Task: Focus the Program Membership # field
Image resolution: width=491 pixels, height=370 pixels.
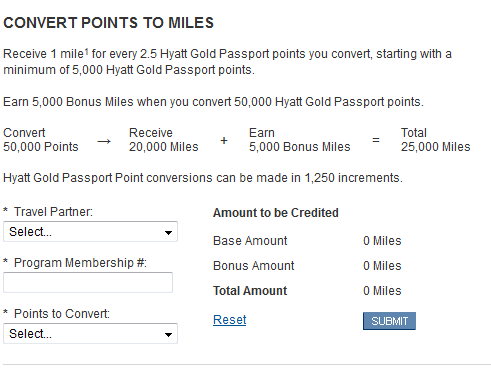Action: pyautogui.click(x=88, y=282)
